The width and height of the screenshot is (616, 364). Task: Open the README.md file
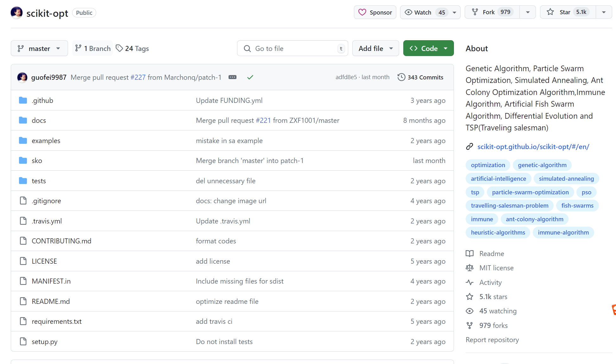(x=51, y=301)
